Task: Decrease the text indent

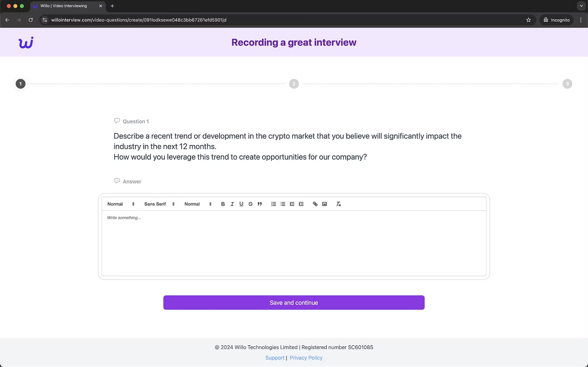Action: coord(292,204)
